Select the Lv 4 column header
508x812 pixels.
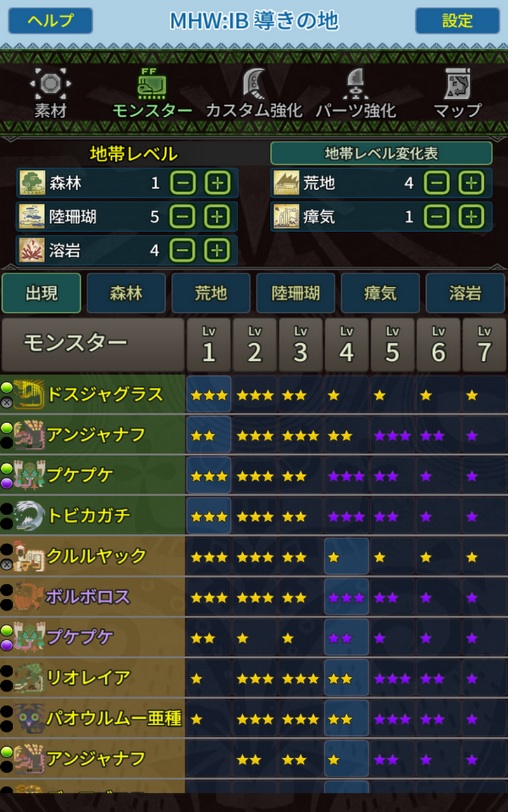[347, 345]
